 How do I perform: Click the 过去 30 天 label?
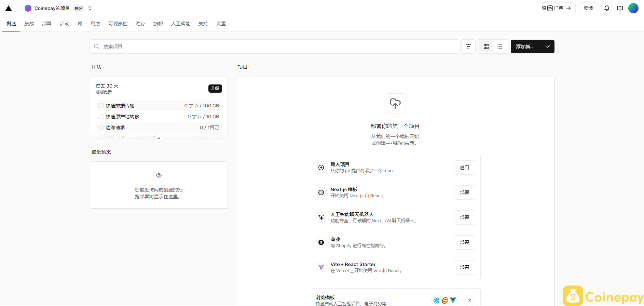click(x=107, y=86)
